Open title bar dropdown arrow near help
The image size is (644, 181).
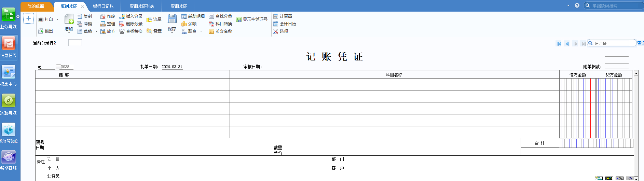568,5
